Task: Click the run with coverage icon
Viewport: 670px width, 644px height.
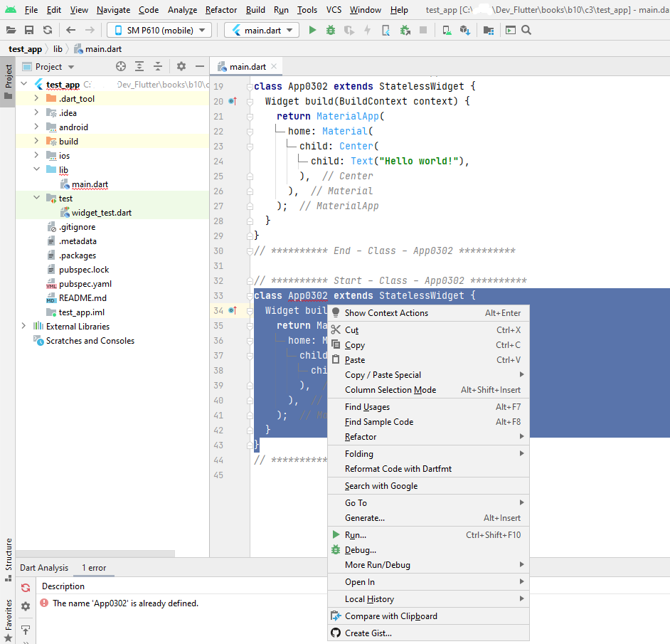Action: (x=349, y=30)
